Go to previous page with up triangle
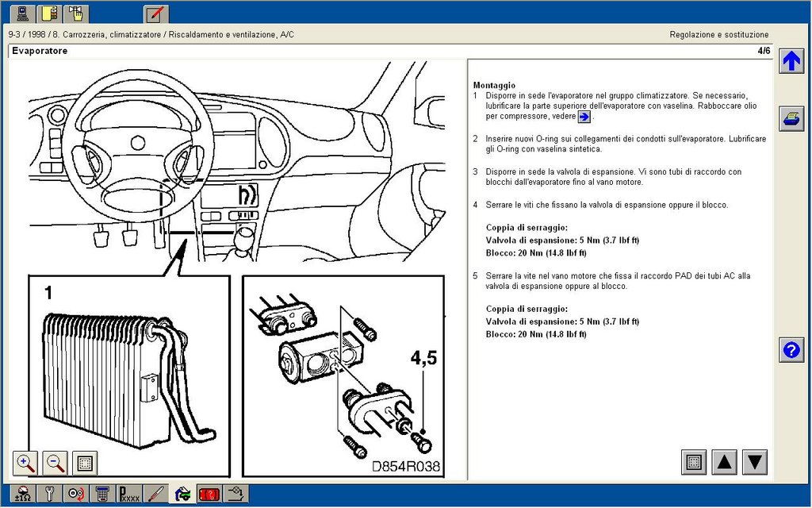The image size is (812, 508). 725,462
